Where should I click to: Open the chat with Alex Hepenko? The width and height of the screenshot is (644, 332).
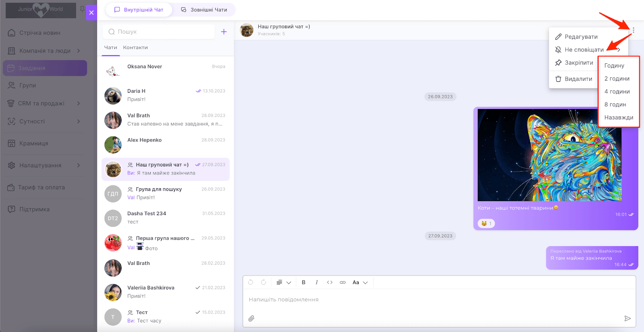165,145
